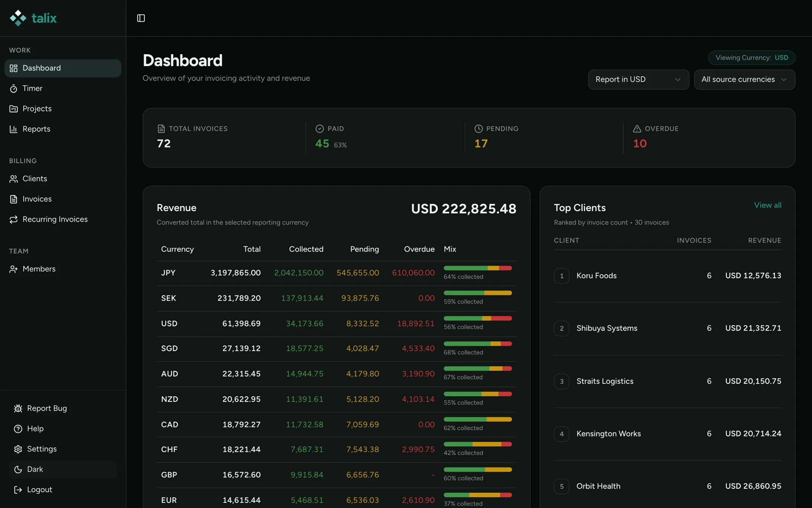Select Kensington Works client
Viewport: 812px width, 508px height.
coord(667,434)
